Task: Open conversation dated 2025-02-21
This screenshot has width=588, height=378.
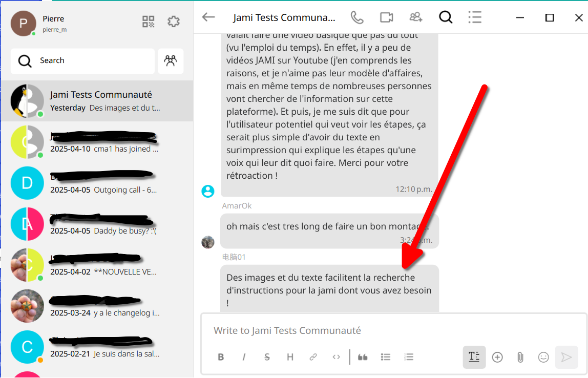Action: (97, 347)
